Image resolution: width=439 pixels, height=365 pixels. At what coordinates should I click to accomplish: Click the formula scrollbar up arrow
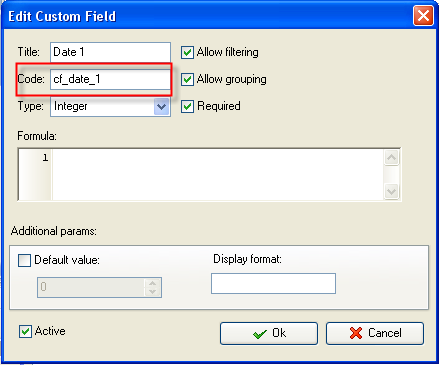click(391, 157)
